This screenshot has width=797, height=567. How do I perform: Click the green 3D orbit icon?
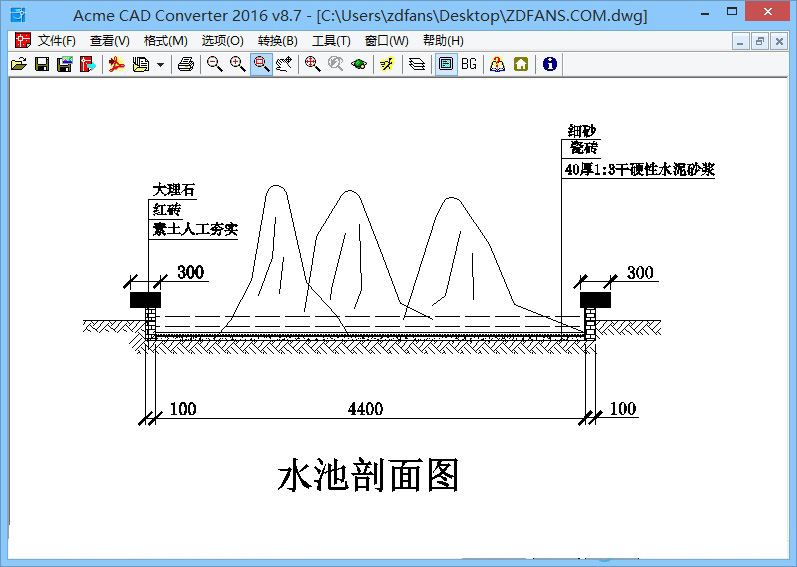coord(359,64)
